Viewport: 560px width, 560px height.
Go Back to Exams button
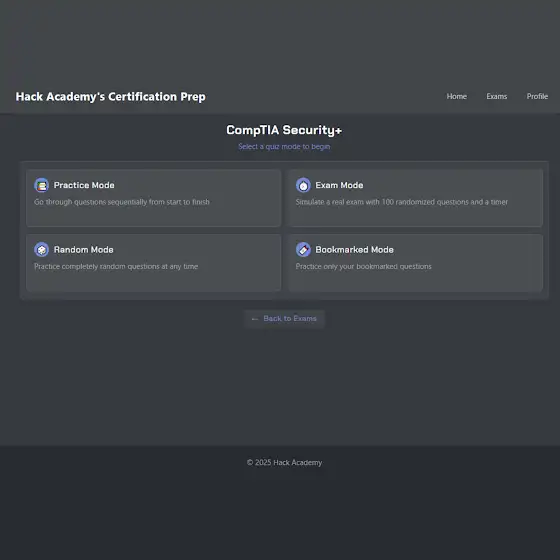[284, 319]
